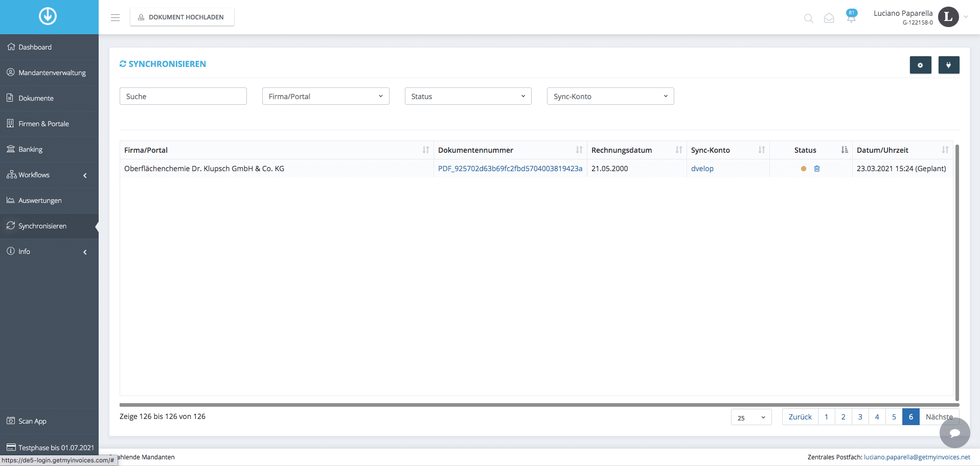980x466 pixels.
Task: Select Synchronisieren in sidebar
Action: (49, 226)
